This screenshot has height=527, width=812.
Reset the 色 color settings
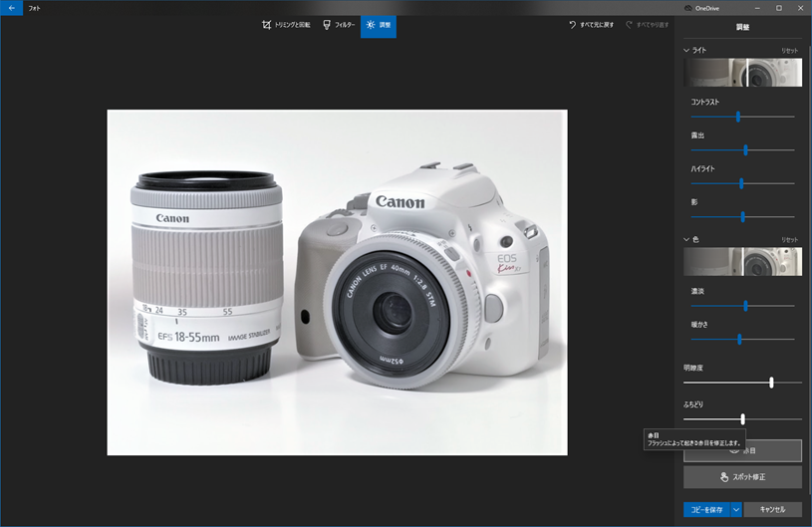789,240
